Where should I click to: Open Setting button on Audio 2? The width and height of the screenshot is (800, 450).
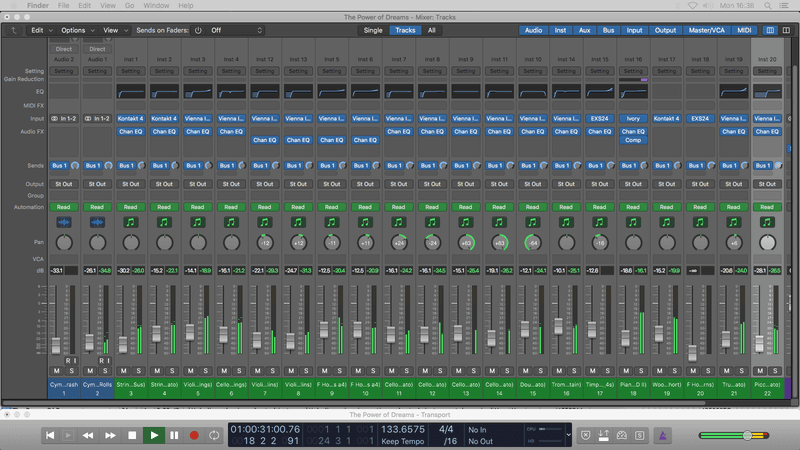(64, 71)
